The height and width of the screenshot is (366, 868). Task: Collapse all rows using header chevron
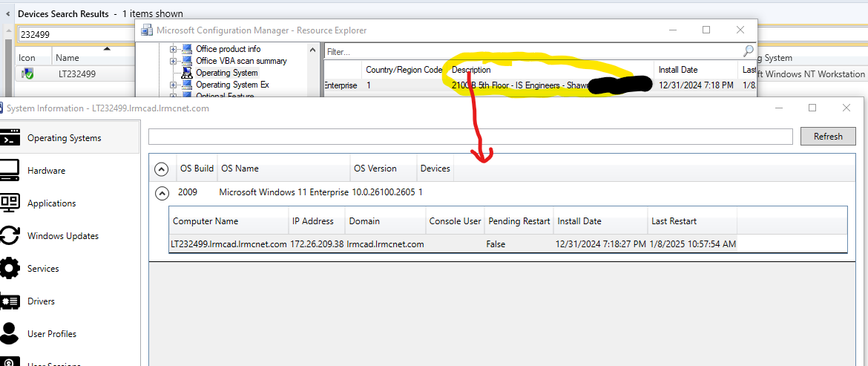[x=161, y=169]
